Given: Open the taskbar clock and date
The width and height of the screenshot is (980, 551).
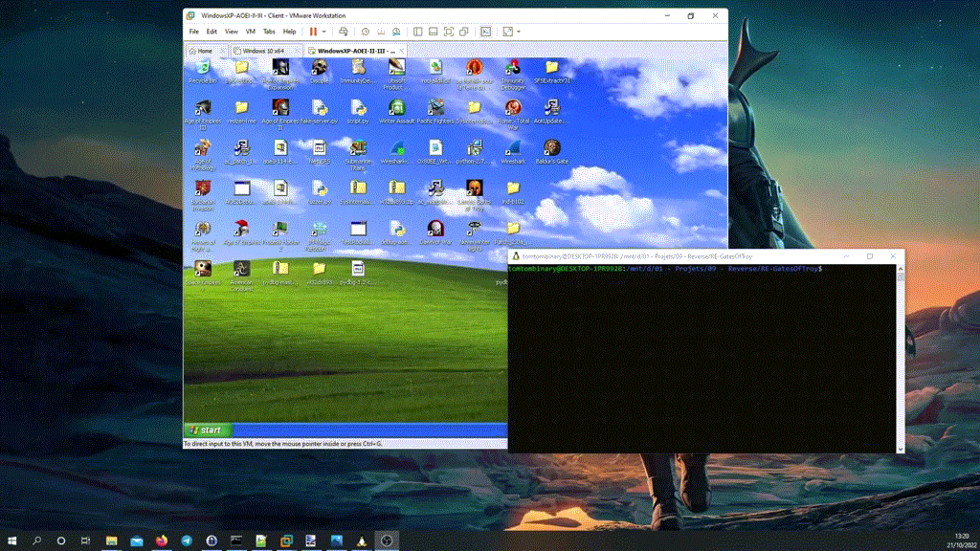Looking at the screenshot, I should [963, 540].
